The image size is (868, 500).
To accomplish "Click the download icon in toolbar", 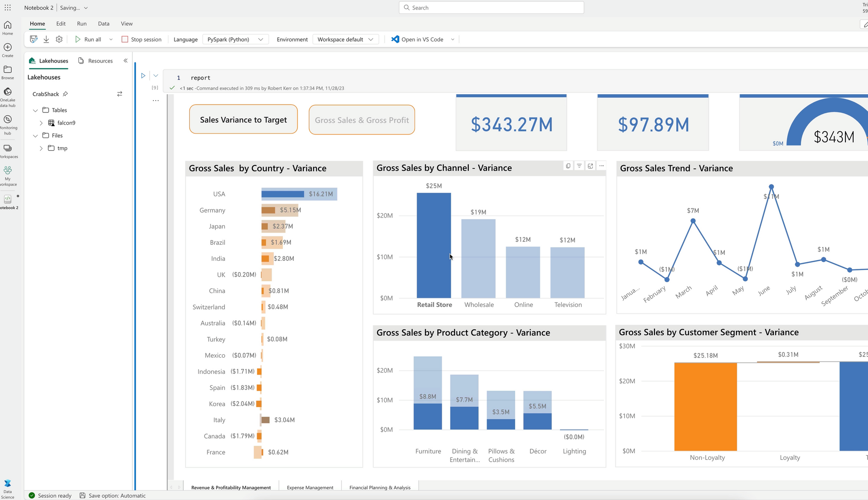I will tap(46, 39).
